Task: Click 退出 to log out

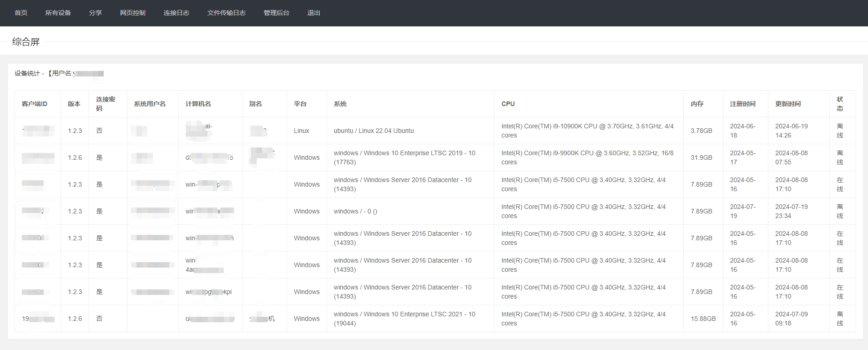Action: [313, 13]
